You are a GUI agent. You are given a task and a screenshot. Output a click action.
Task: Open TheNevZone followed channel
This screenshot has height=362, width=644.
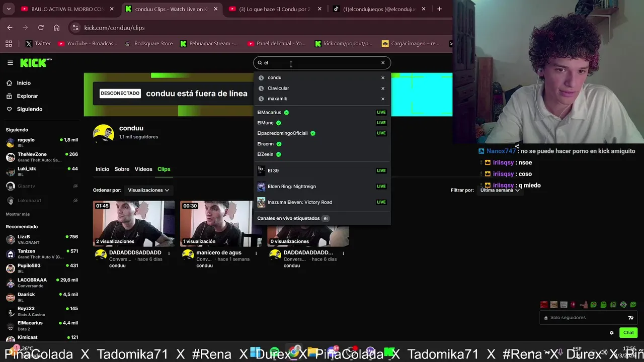pyautogui.click(x=42, y=157)
